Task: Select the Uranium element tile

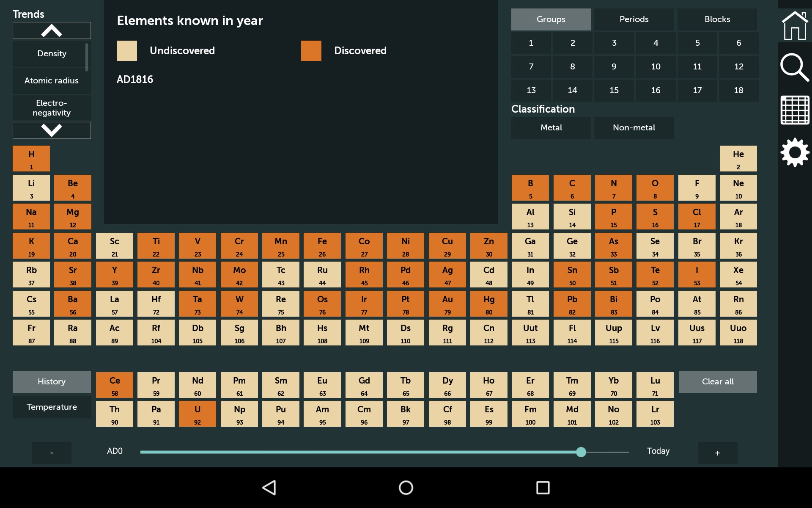Action: click(198, 414)
